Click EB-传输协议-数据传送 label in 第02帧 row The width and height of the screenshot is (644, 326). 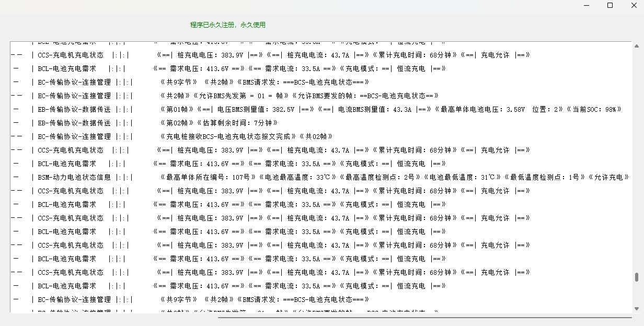point(74,123)
